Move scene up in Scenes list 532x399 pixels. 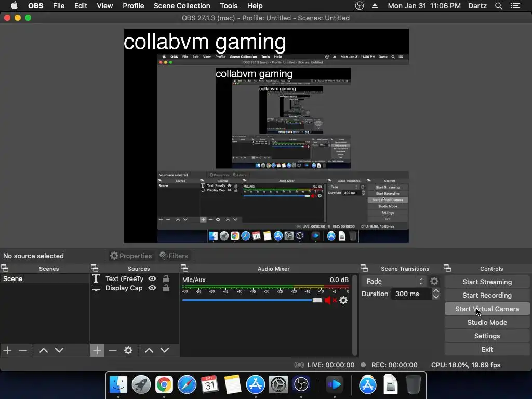pyautogui.click(x=44, y=350)
